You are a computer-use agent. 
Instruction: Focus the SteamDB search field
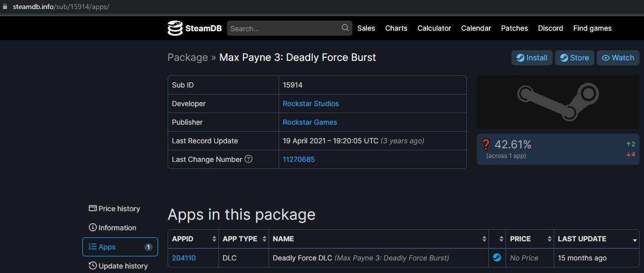point(284,29)
